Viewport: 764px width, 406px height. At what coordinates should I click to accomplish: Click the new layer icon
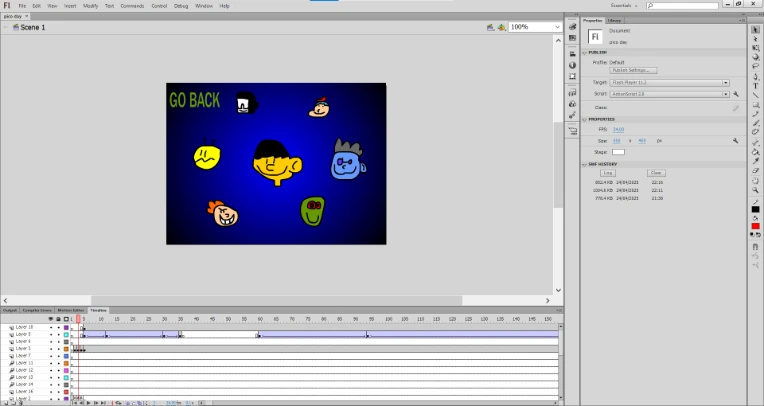[x=5, y=402]
